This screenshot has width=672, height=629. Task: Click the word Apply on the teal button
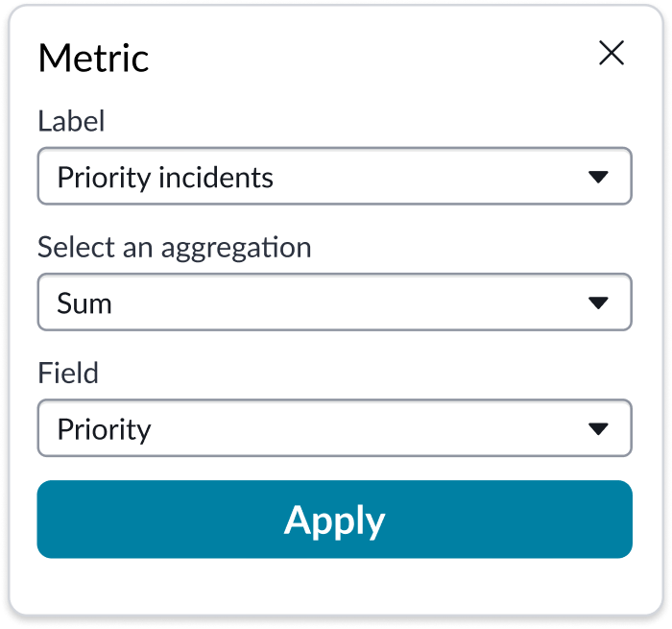click(x=334, y=520)
